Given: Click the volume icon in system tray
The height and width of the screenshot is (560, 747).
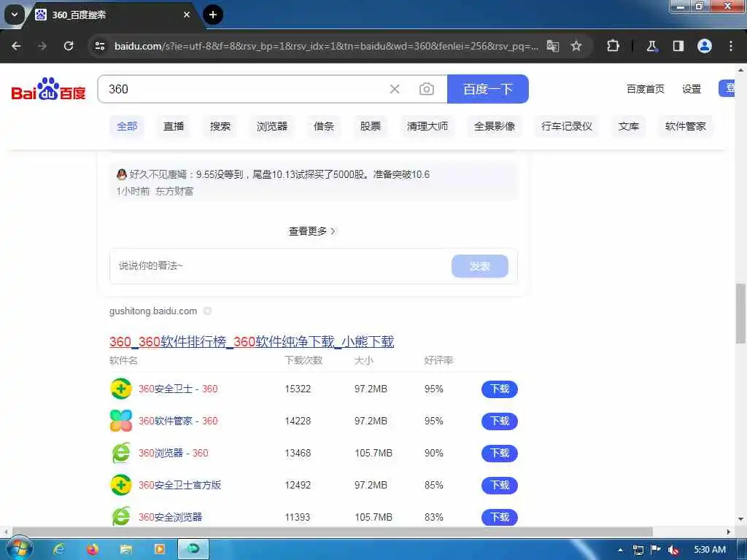Looking at the screenshot, I should [673, 550].
